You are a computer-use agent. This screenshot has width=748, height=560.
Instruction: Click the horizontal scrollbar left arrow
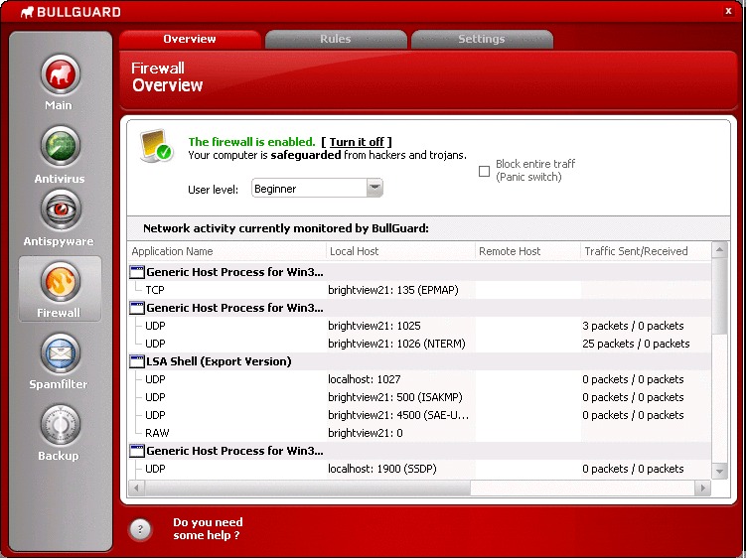137,488
